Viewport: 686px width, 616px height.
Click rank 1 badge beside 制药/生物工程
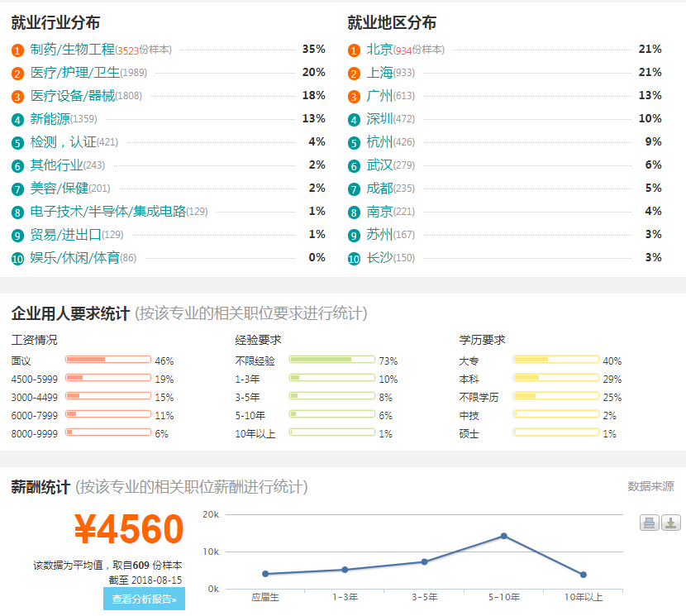point(17,50)
